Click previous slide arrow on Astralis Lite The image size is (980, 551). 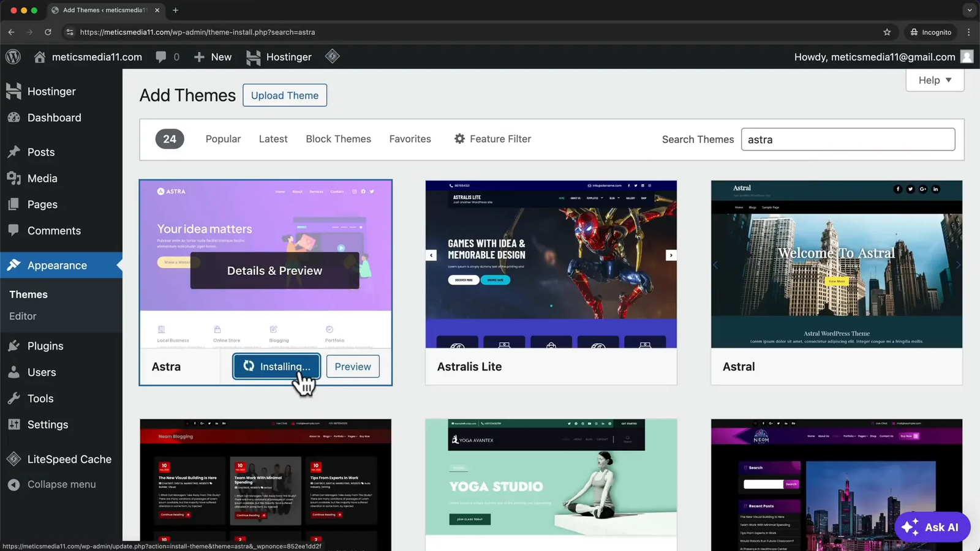pos(431,255)
